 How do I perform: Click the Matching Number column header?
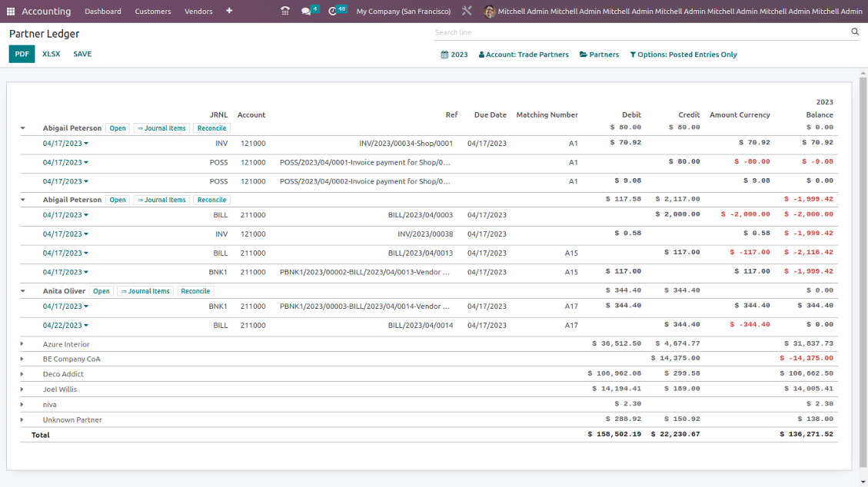(547, 115)
